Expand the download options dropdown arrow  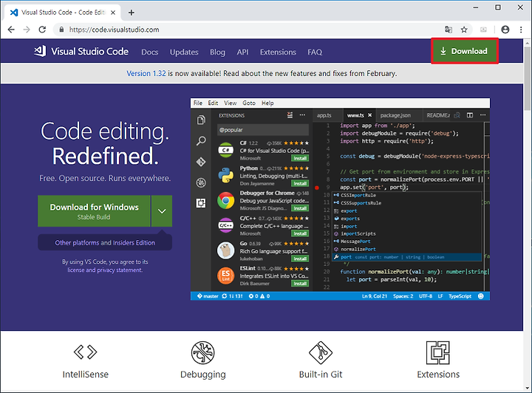tap(162, 211)
